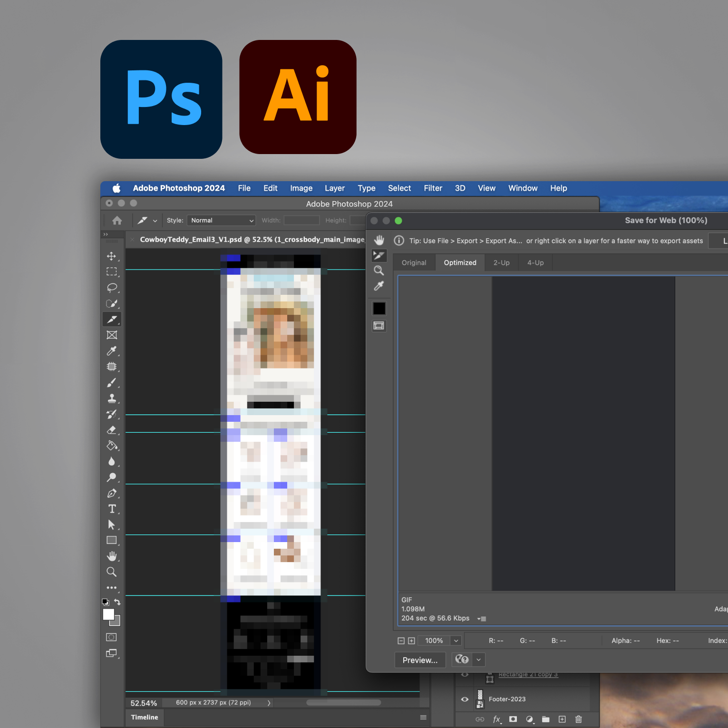This screenshot has width=728, height=728.
Task: Select the Frame tool
Action: pos(112,335)
